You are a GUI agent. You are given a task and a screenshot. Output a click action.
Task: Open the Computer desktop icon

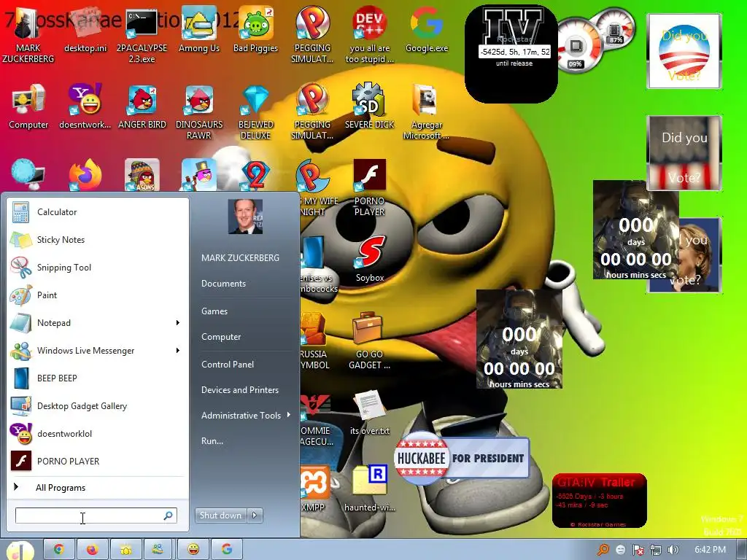click(x=28, y=106)
